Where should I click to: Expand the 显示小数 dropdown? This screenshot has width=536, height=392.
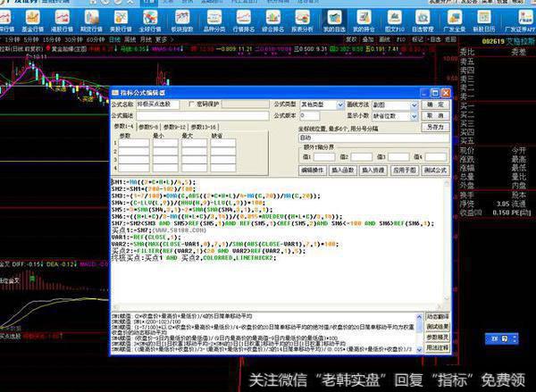(x=412, y=114)
